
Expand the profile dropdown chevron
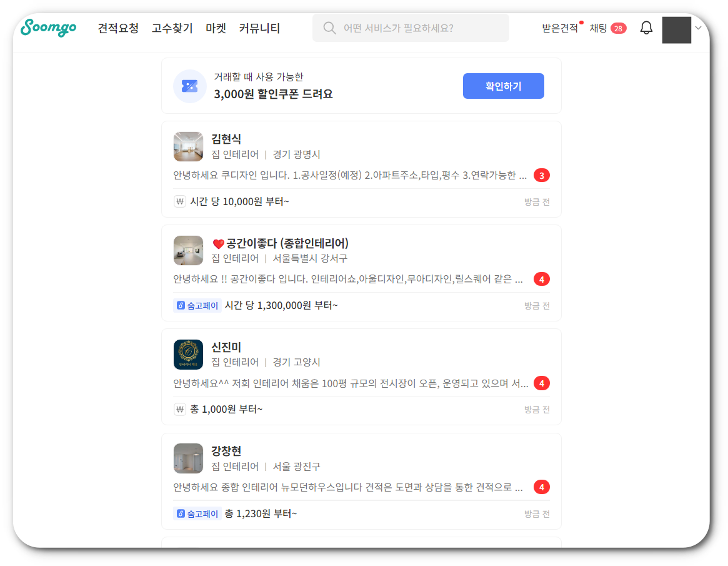tap(698, 28)
